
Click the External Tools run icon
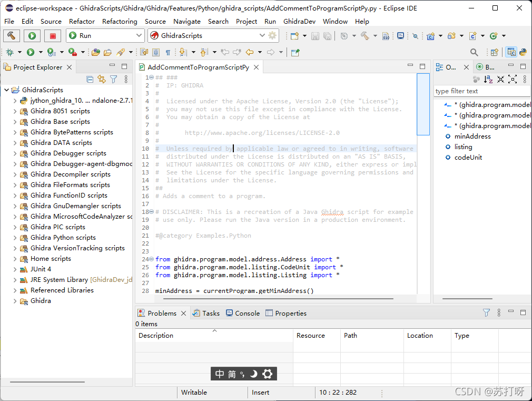point(73,52)
